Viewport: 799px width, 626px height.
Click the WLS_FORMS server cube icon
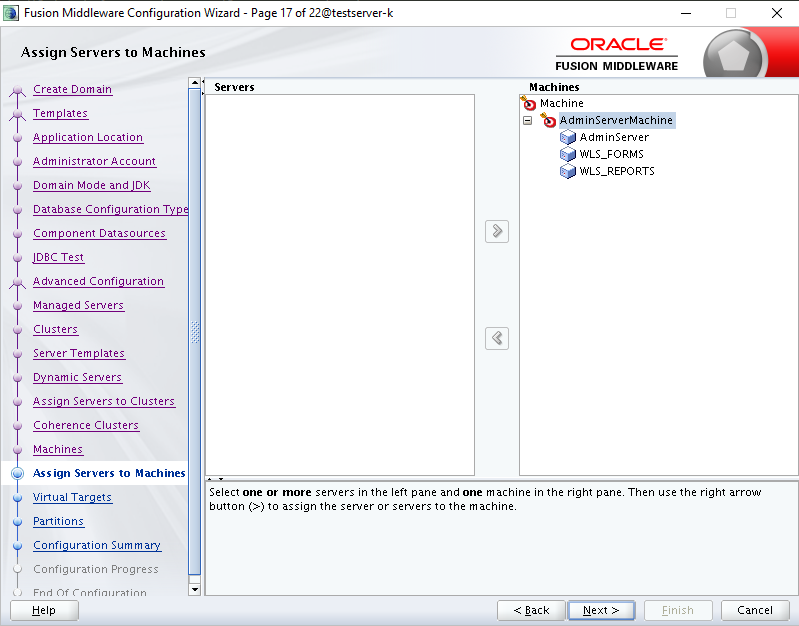point(568,154)
